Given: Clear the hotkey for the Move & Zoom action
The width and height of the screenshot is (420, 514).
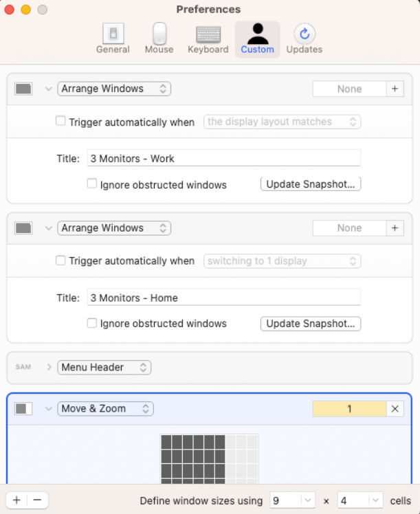Looking at the screenshot, I should [x=395, y=409].
